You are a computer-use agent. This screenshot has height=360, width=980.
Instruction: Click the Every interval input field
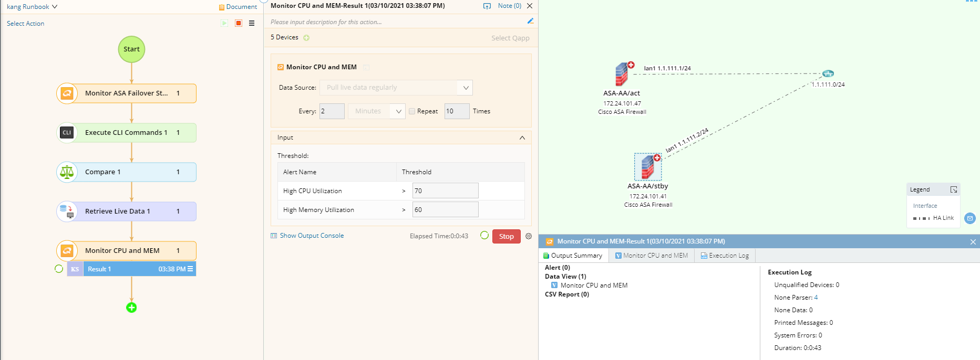pos(332,111)
